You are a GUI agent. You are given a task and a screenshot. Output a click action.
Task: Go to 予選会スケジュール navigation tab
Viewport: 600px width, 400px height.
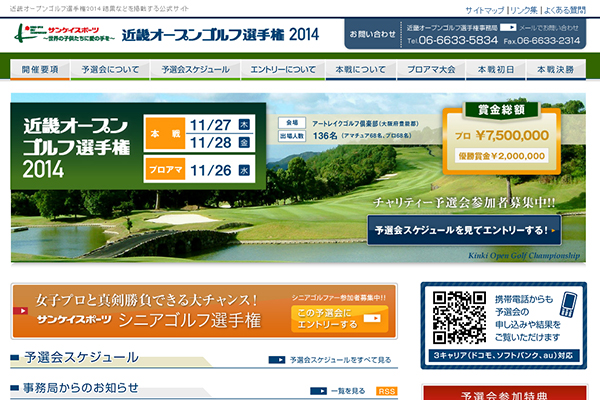coord(196,70)
